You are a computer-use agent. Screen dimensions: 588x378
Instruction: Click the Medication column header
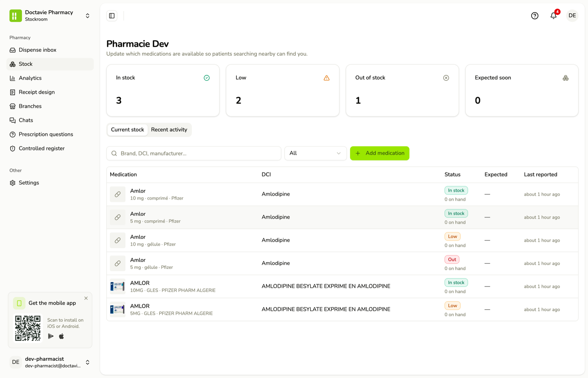point(123,175)
